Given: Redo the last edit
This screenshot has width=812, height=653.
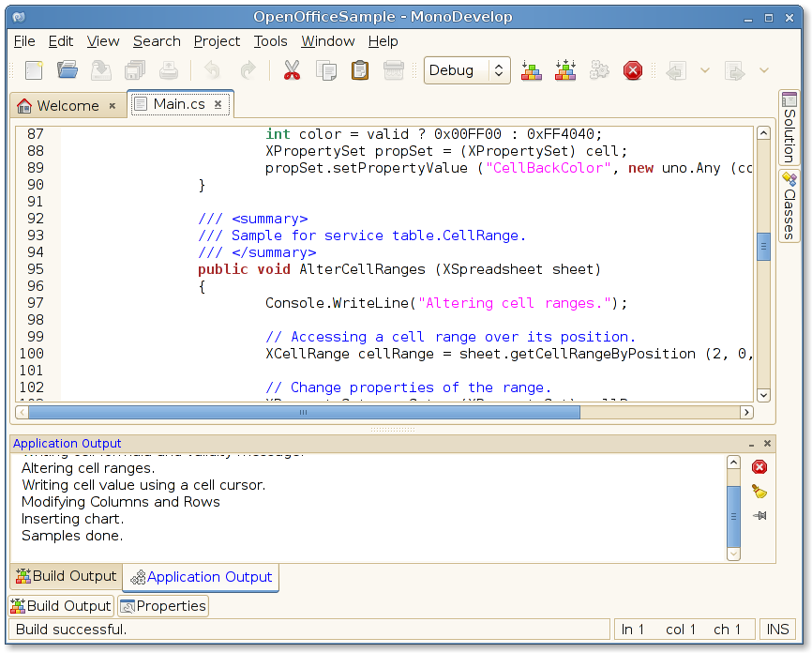Looking at the screenshot, I should (248, 70).
